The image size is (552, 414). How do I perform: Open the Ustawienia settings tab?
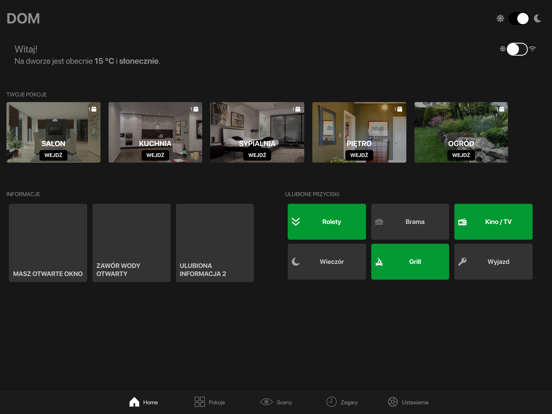(408, 402)
